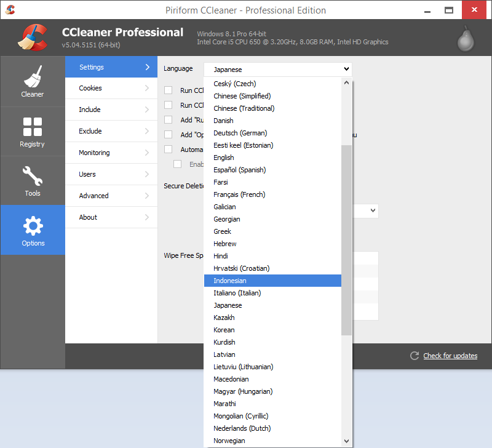Pick Korean from the list

[x=272, y=330]
